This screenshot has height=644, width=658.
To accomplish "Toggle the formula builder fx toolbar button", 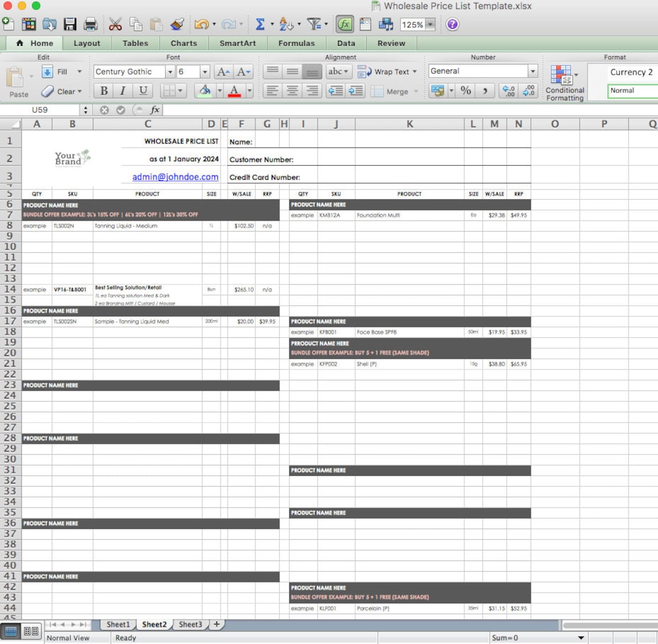I will pyautogui.click(x=344, y=24).
